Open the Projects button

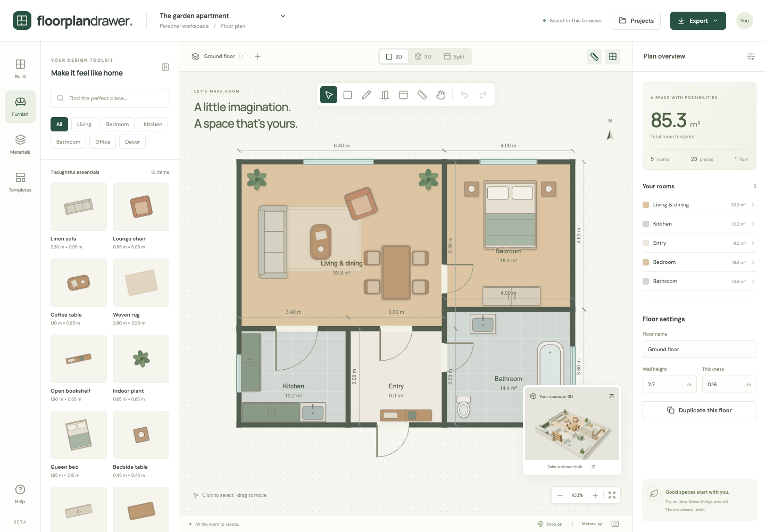click(x=636, y=21)
